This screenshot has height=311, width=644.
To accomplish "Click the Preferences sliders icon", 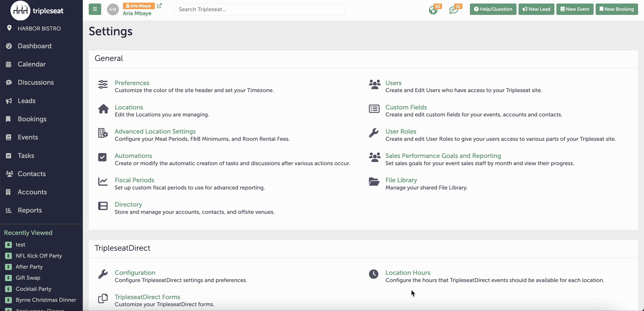I will [x=103, y=84].
